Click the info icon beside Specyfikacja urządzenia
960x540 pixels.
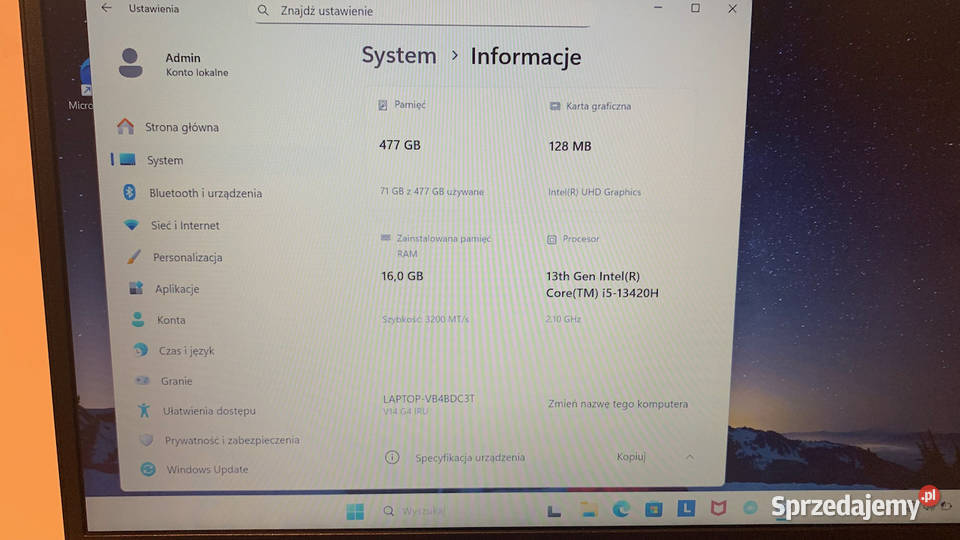pos(392,457)
